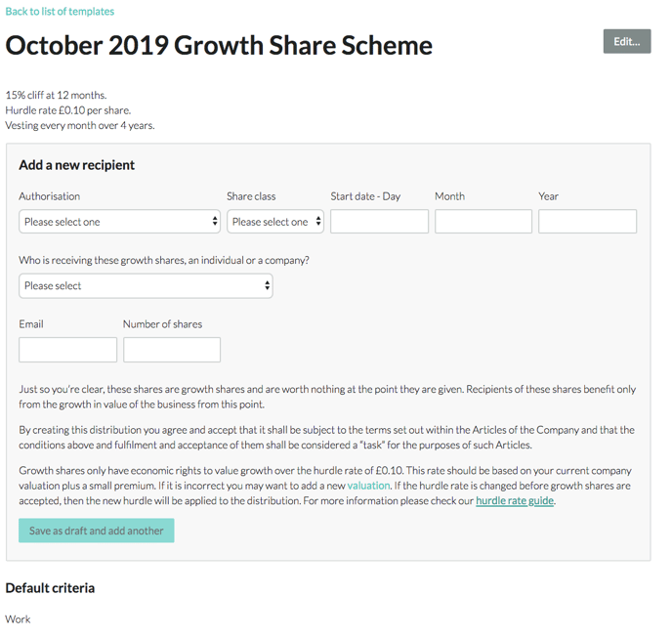This screenshot has height=638, width=672.
Task: Click the arrow icon of the recipient type select
Action: click(x=267, y=285)
